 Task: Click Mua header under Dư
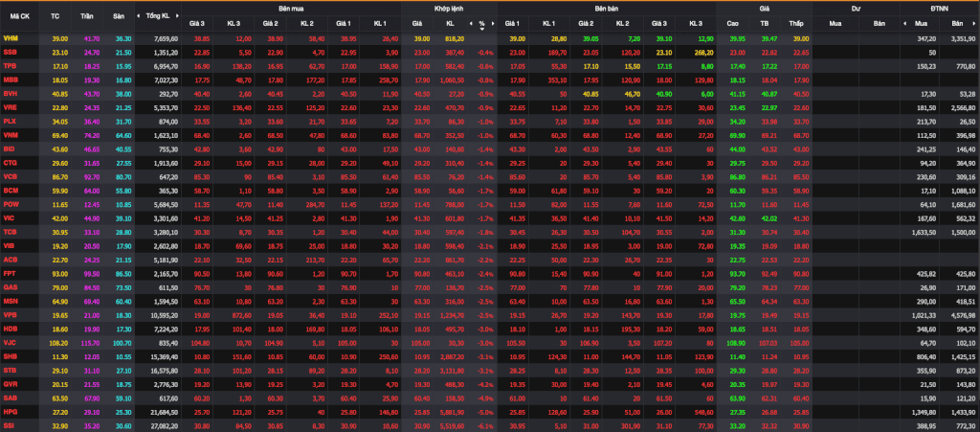coord(835,24)
